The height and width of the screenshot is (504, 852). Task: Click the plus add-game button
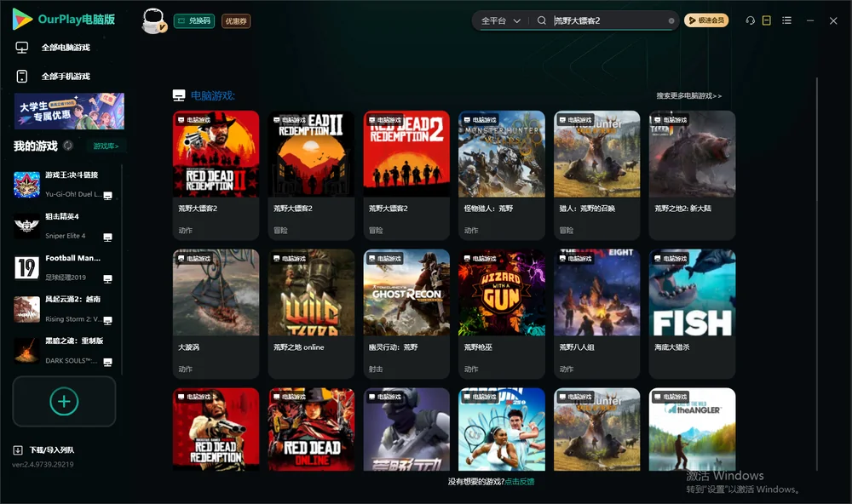pos(64,401)
